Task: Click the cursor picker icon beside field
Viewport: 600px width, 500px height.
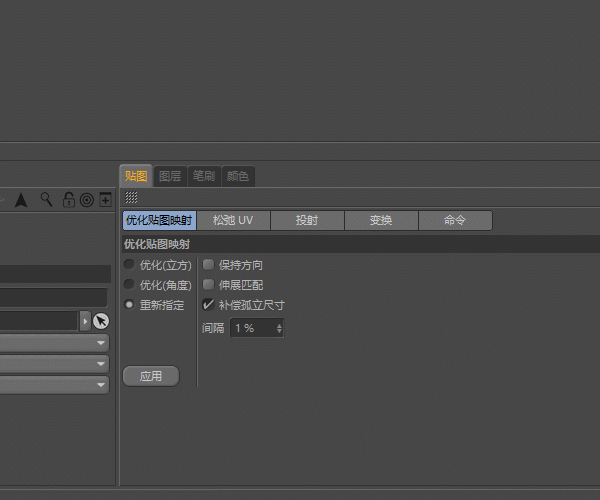Action: (101, 321)
